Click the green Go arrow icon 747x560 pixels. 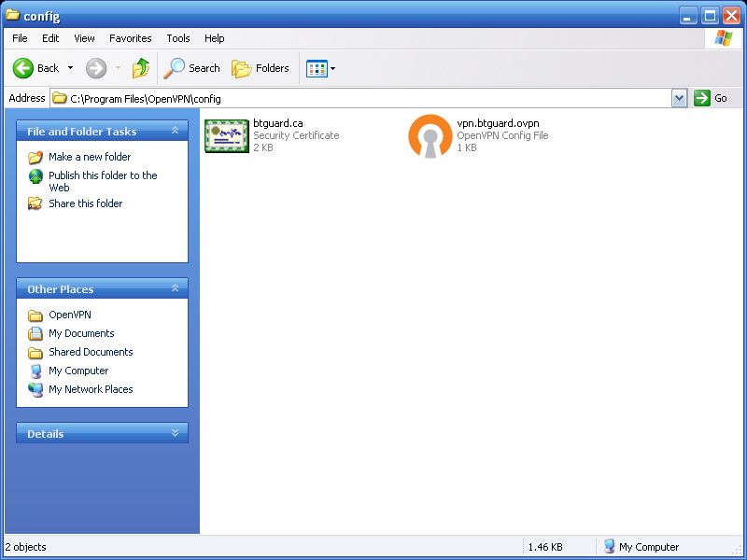(x=702, y=98)
